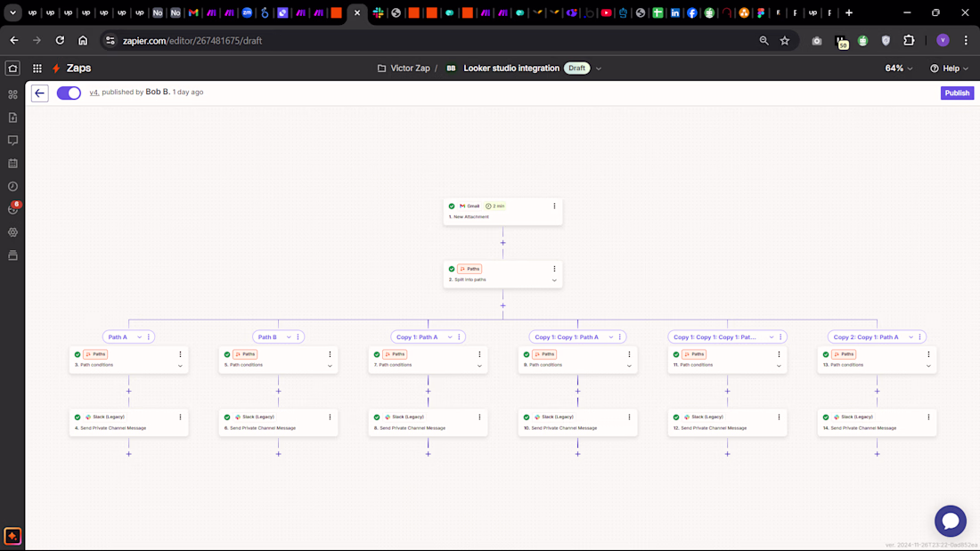Viewport: 980px width, 551px height.
Task: Select step 13 Path conditions card
Action: (877, 360)
